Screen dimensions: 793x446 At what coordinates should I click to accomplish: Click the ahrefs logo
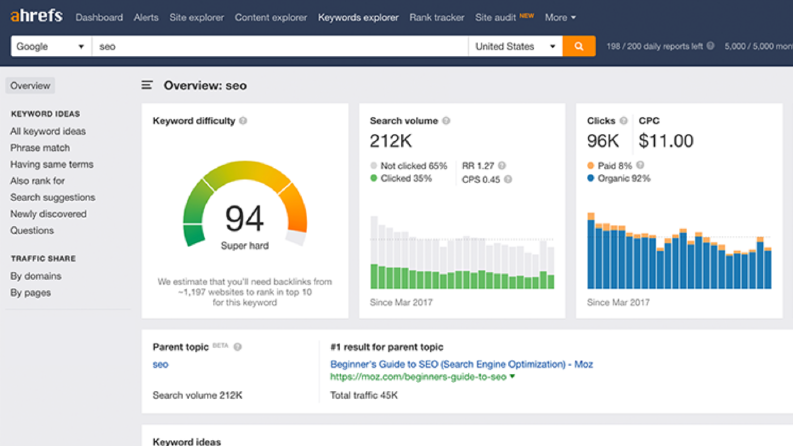[36, 16]
